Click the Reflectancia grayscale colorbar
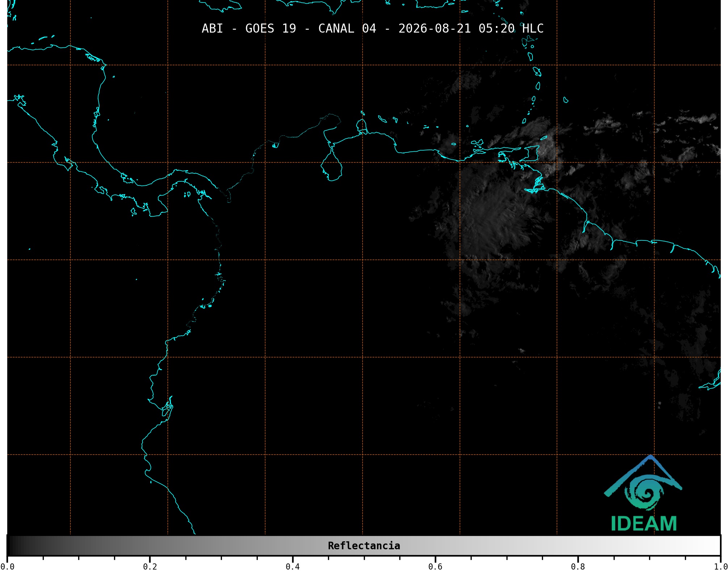Viewport: 728px width, 571px height. click(364, 546)
